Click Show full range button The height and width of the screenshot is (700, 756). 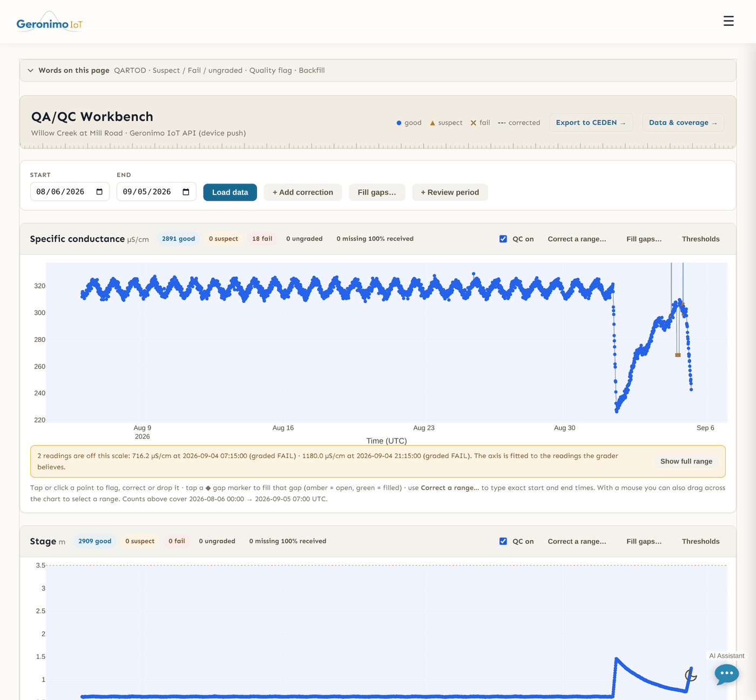[686, 461]
